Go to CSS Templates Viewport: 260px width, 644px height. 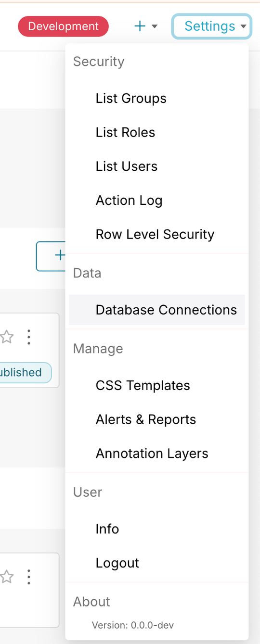[156, 385]
